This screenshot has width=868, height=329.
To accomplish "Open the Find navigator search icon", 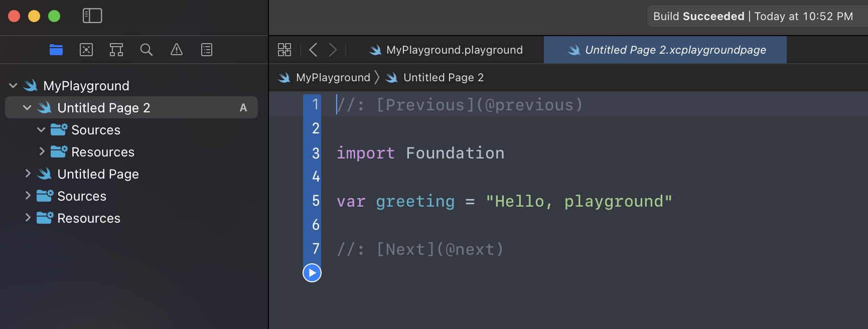I will 147,50.
